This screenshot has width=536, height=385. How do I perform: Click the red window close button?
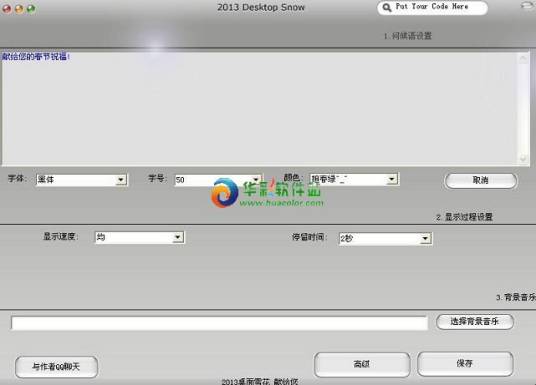tap(7, 9)
